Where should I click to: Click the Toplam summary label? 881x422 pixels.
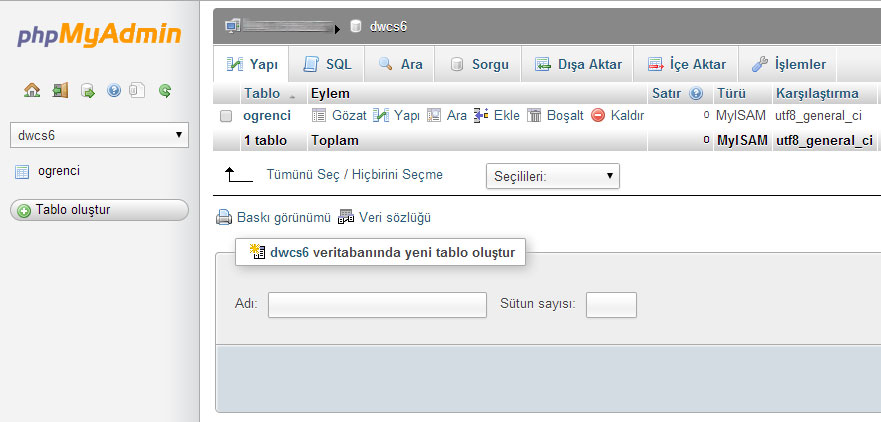(334, 140)
